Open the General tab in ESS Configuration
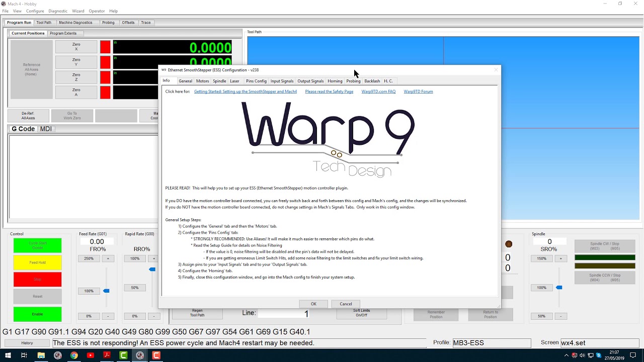644x362 pixels. (185, 81)
